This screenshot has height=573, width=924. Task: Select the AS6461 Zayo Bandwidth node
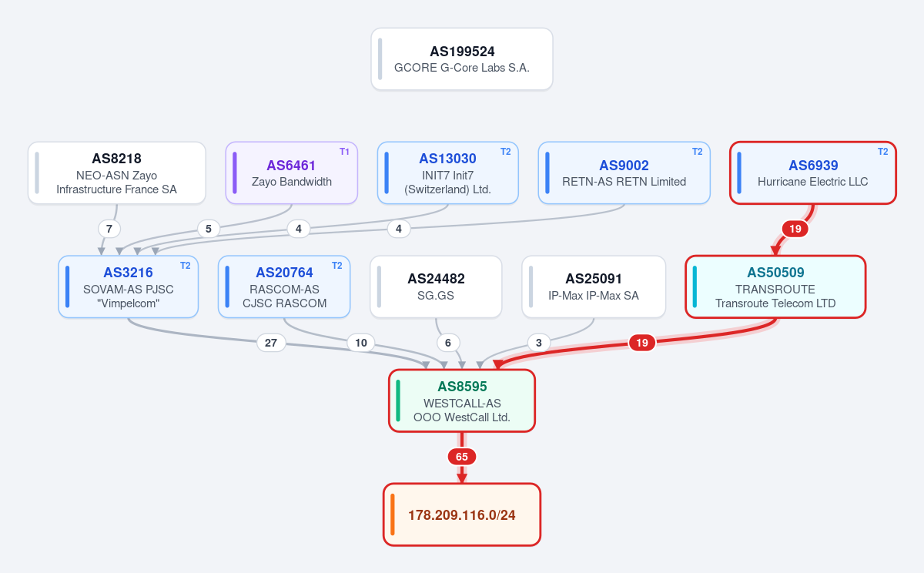point(292,173)
